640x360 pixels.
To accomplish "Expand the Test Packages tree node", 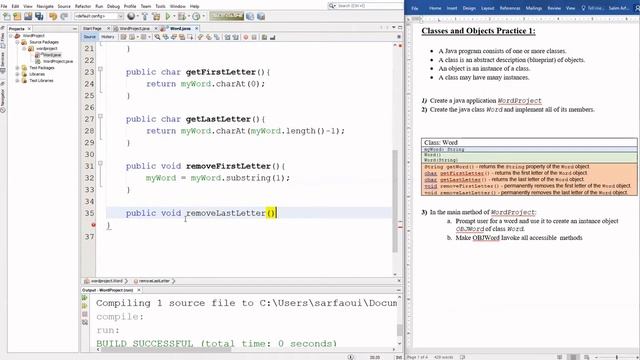I will (x=17, y=68).
